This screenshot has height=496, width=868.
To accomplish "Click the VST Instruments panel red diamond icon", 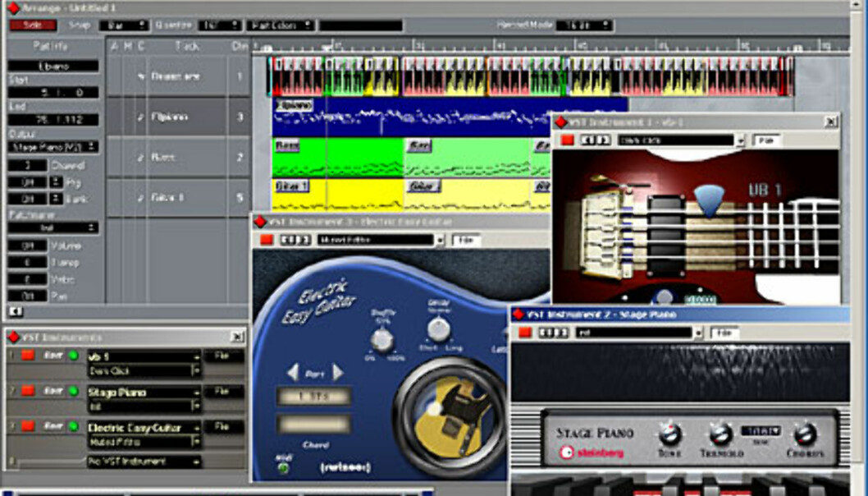I will click(13, 337).
